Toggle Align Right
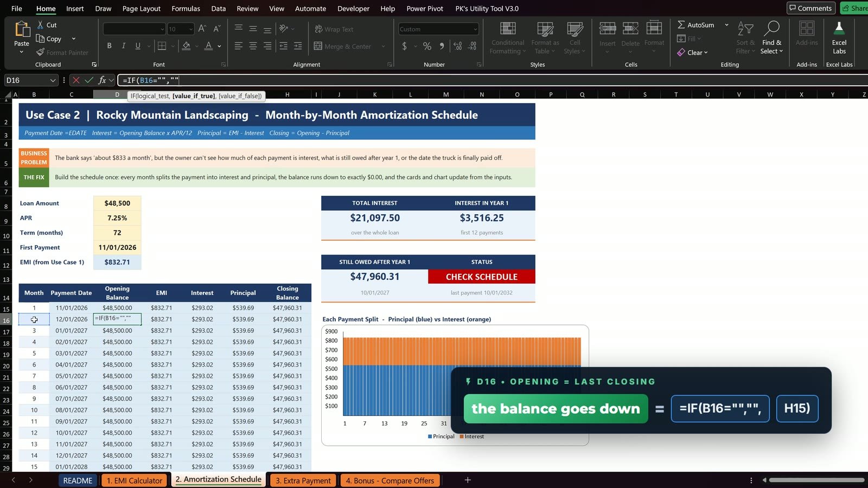The height and width of the screenshot is (488, 868). click(x=267, y=46)
